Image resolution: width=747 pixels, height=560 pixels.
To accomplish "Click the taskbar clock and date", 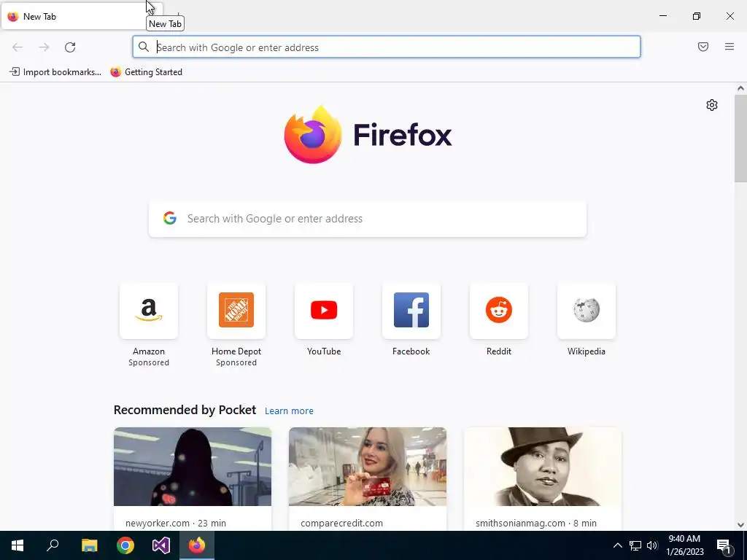I will [685, 545].
